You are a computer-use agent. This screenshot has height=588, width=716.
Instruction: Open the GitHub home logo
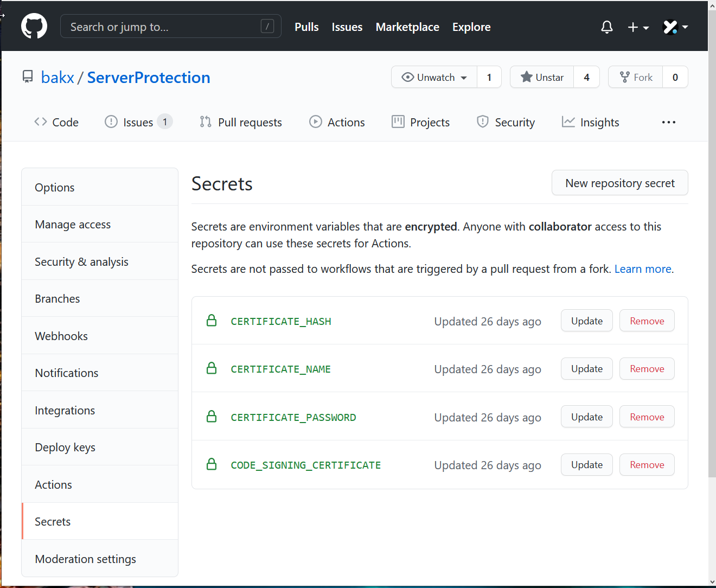click(34, 27)
